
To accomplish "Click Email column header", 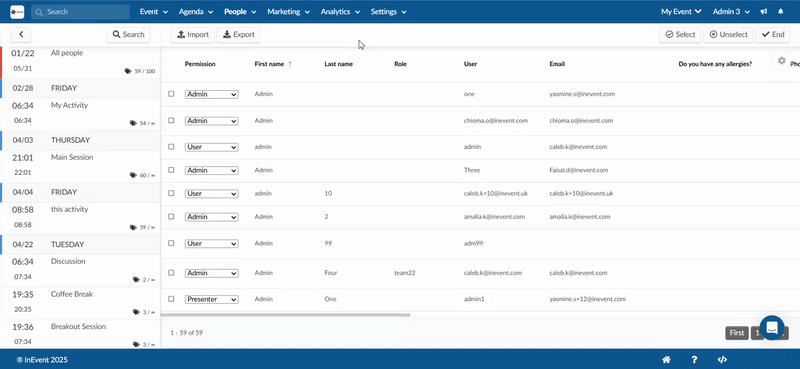I will (557, 64).
